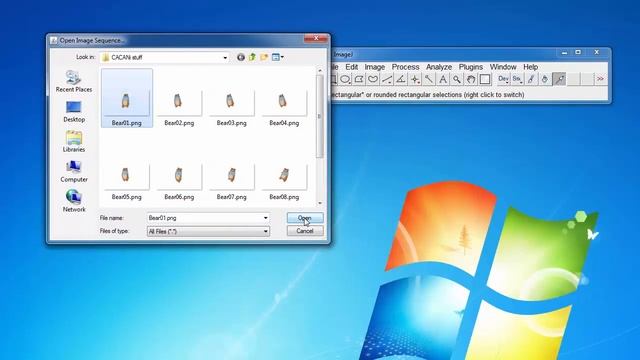
Task: Click the Cancel button in dialog
Action: (x=305, y=231)
